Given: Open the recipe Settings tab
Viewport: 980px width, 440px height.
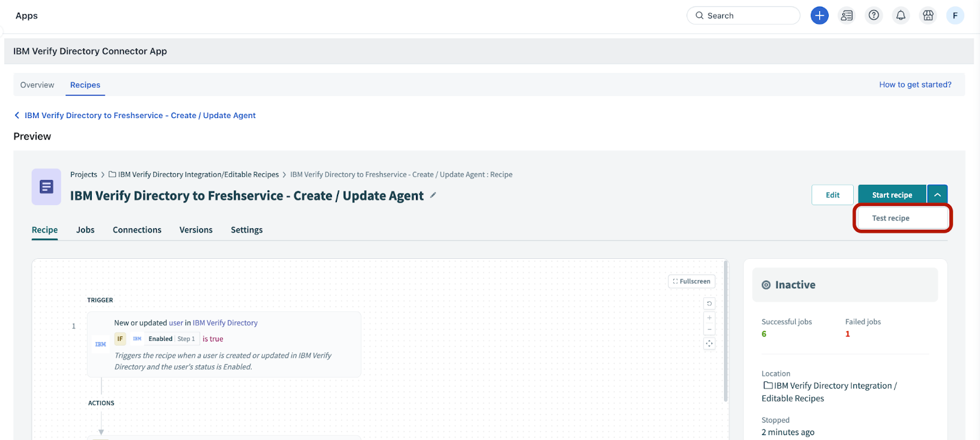Looking at the screenshot, I should tap(247, 230).
